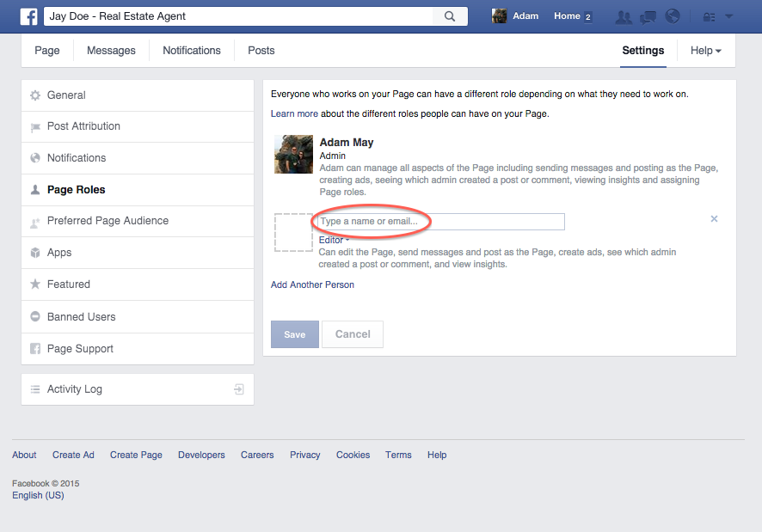Screen dimensions: 762x532
Task: Switch to the Posts tab
Action: (261, 51)
